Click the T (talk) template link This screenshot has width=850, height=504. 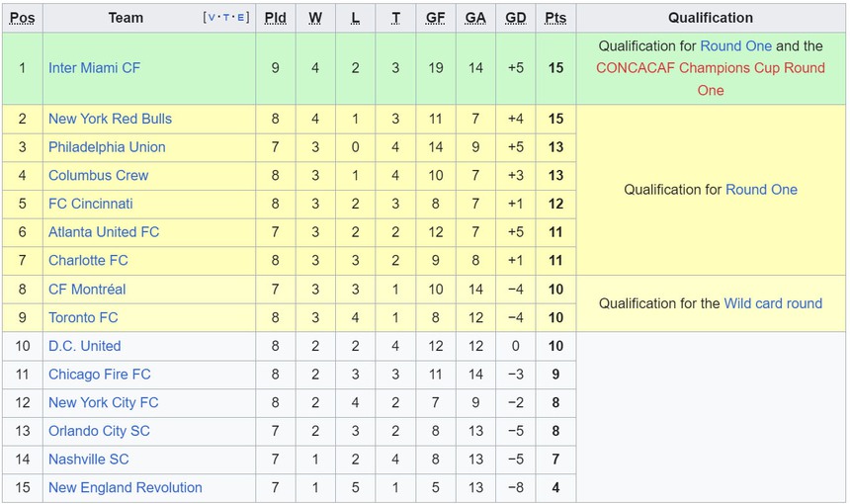coord(226,18)
